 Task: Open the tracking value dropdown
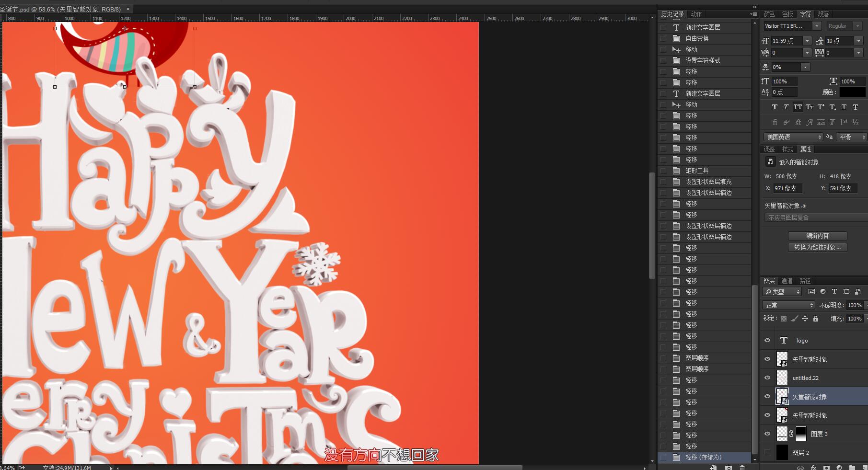859,53
